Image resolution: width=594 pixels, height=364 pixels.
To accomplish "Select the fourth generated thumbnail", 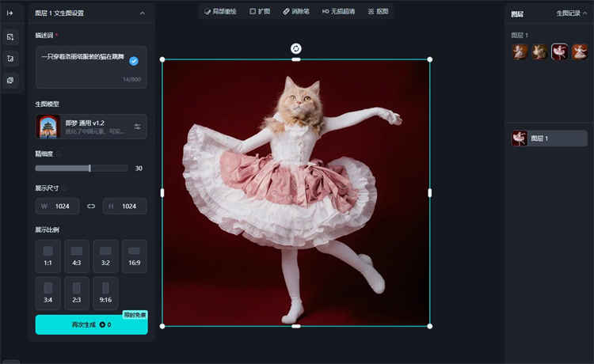I will pyautogui.click(x=580, y=52).
